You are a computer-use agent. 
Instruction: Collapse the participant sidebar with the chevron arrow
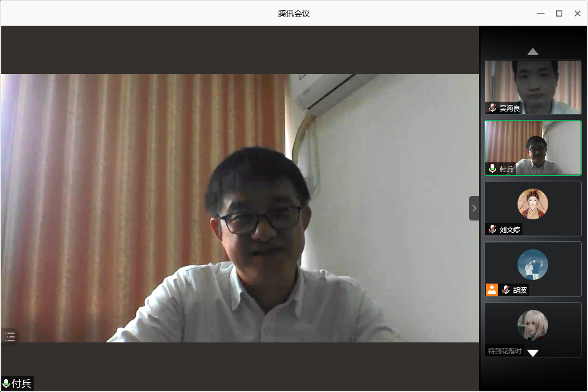click(x=474, y=208)
